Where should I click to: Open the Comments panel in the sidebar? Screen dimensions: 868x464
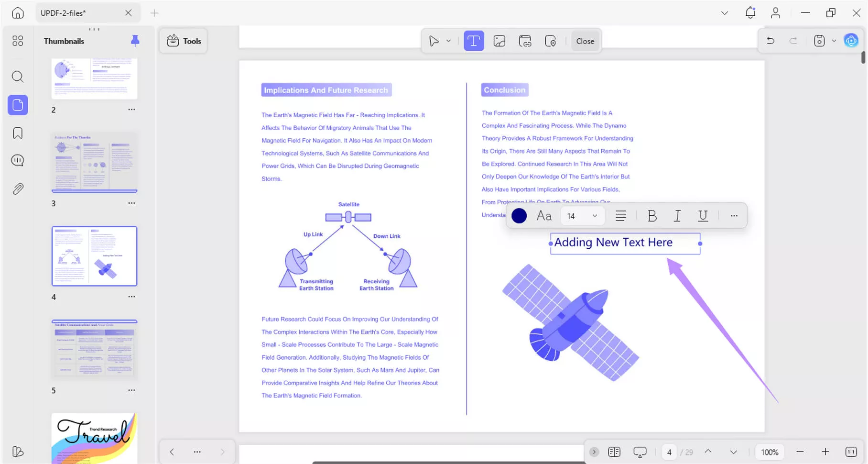coord(17,160)
